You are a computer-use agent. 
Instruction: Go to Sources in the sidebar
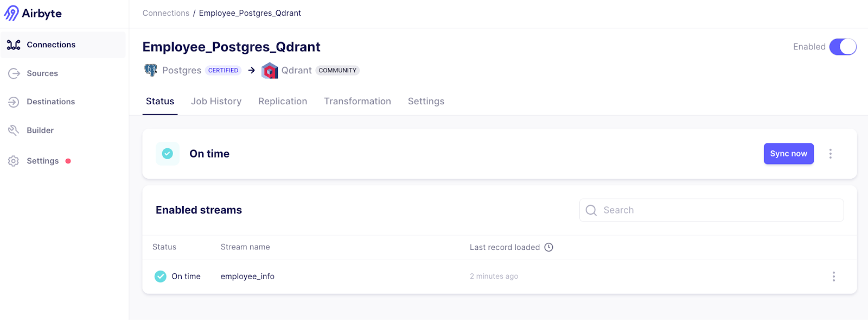[42, 73]
